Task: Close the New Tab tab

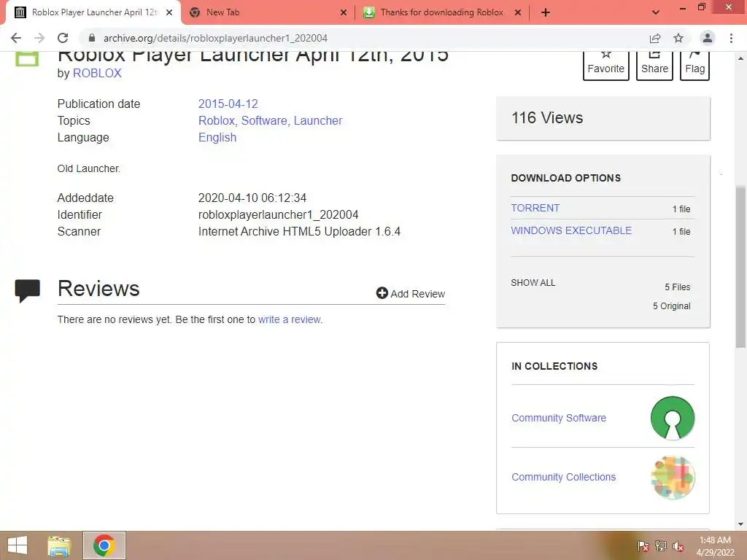Action: point(344,12)
